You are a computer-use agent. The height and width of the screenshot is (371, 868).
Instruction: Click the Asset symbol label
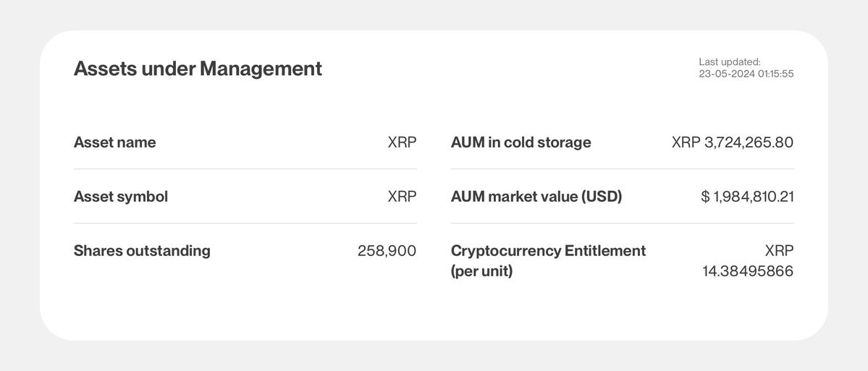[x=121, y=197]
